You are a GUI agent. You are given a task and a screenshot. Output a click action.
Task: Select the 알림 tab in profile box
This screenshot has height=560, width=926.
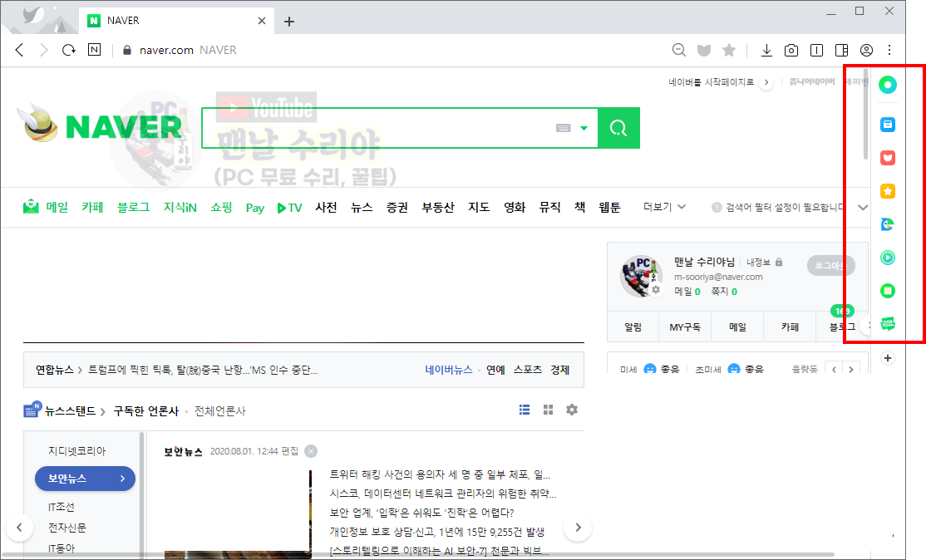[633, 327]
